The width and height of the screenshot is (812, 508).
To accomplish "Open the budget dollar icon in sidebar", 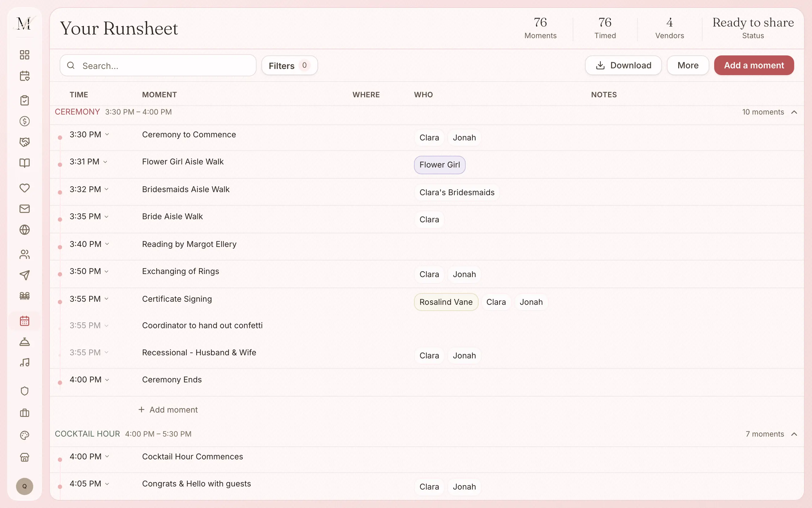I will click(x=25, y=121).
